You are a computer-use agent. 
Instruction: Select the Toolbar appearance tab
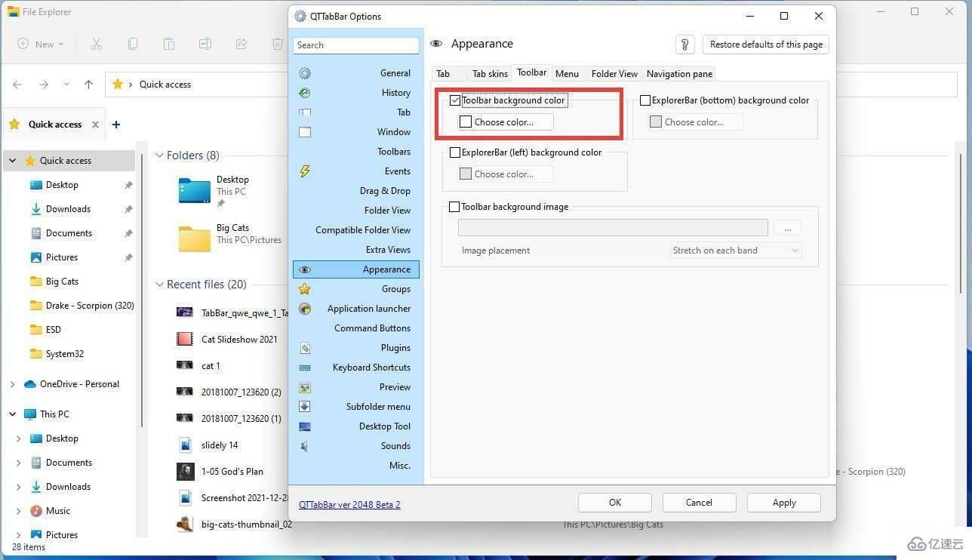pyautogui.click(x=531, y=72)
